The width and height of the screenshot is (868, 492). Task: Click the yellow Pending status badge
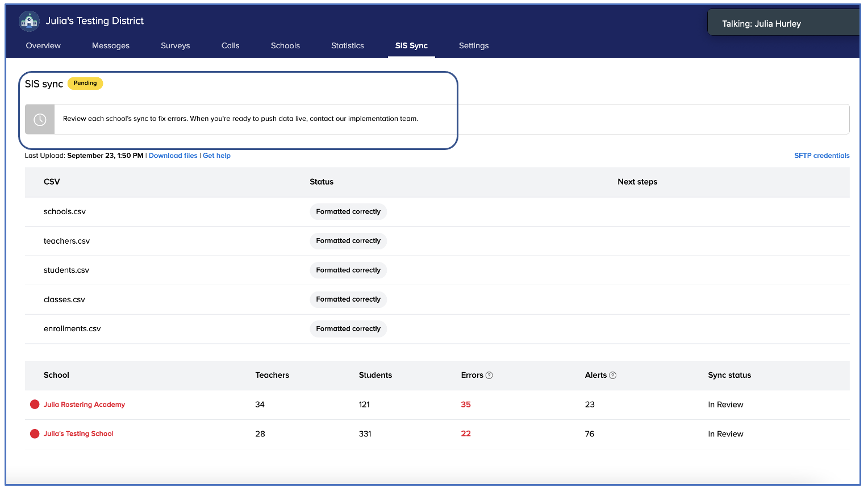[x=85, y=84]
